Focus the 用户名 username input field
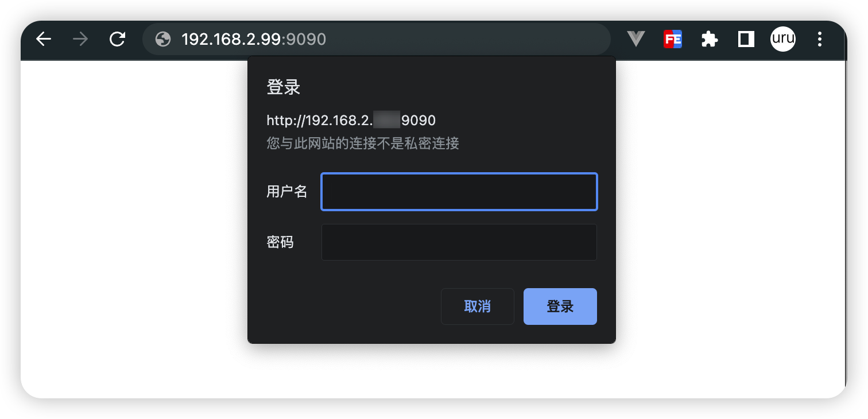Viewport: 868px width, 419px height. [x=459, y=192]
